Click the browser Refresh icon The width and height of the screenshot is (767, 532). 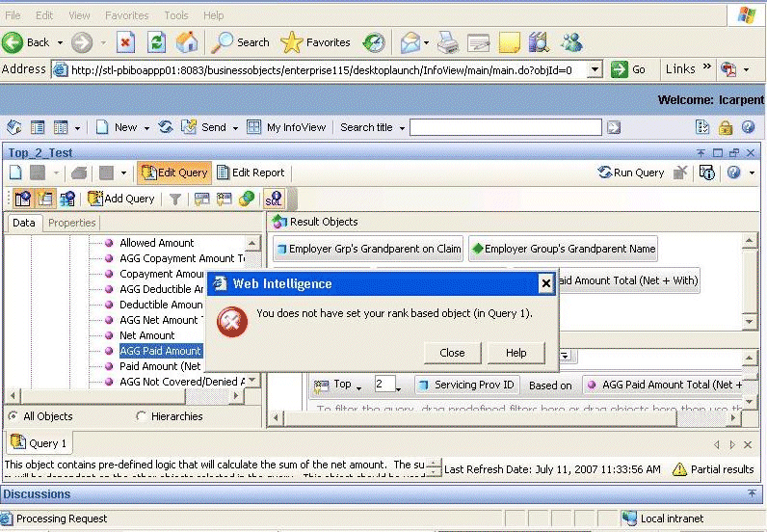(156, 42)
